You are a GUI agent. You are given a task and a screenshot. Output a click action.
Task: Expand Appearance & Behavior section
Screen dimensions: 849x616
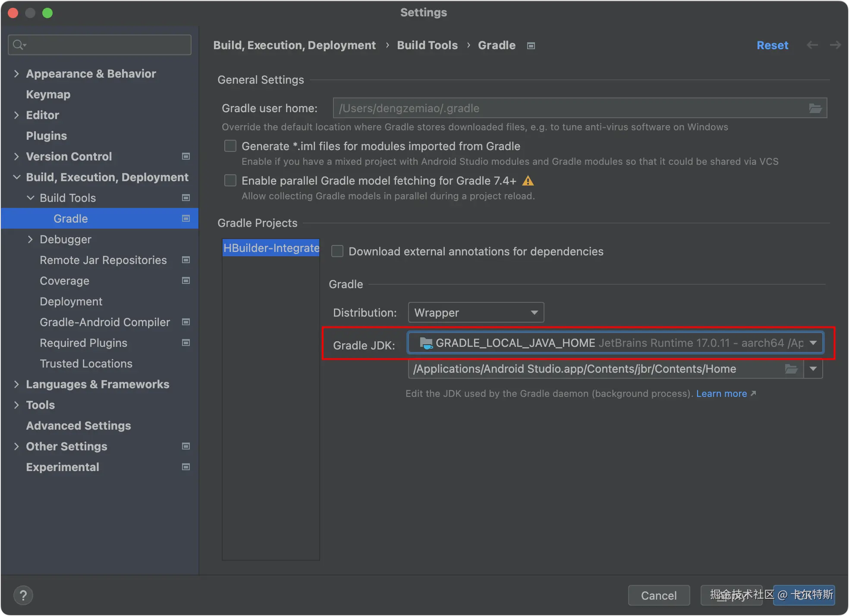coord(16,74)
